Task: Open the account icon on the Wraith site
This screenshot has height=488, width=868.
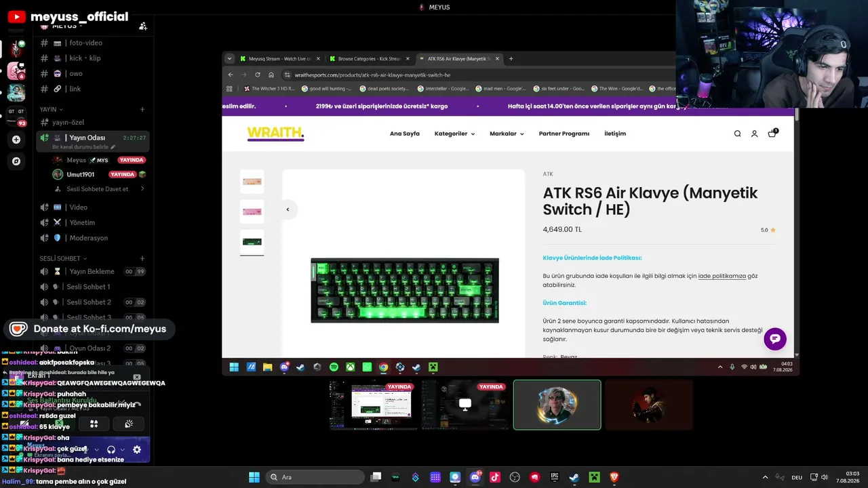Action: point(754,134)
